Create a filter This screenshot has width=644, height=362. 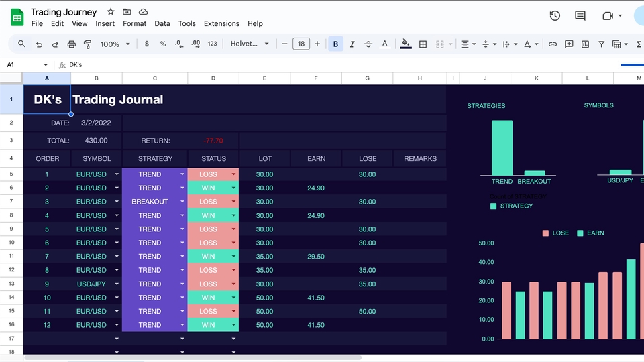[x=601, y=44]
